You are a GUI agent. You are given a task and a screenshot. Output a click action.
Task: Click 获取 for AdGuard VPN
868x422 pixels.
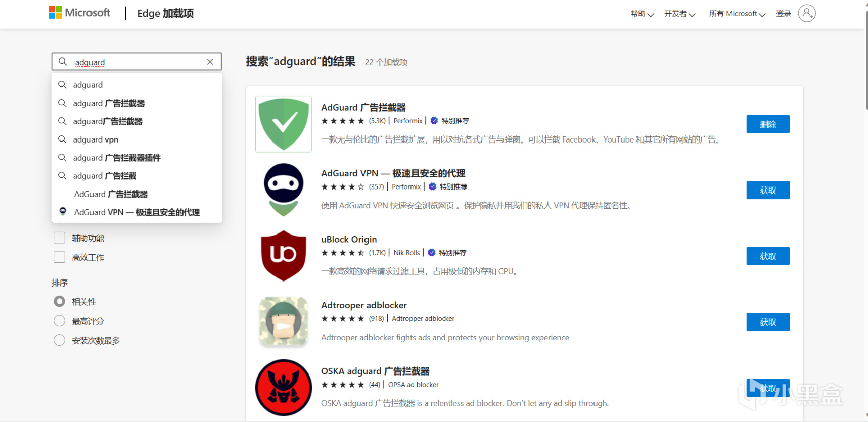click(768, 190)
